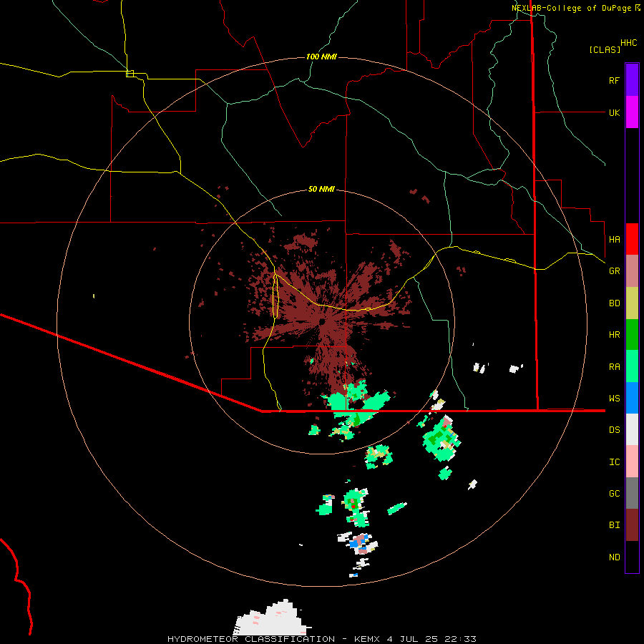
Task: Click the 50 NMI range ring label
Action: 321,190
